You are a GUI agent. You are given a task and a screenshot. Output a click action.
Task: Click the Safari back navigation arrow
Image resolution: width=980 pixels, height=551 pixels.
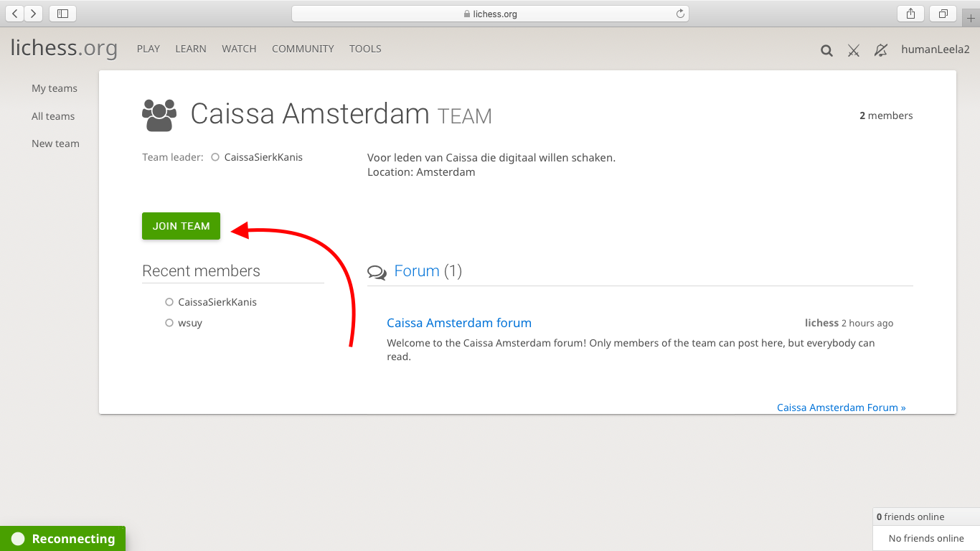15,13
